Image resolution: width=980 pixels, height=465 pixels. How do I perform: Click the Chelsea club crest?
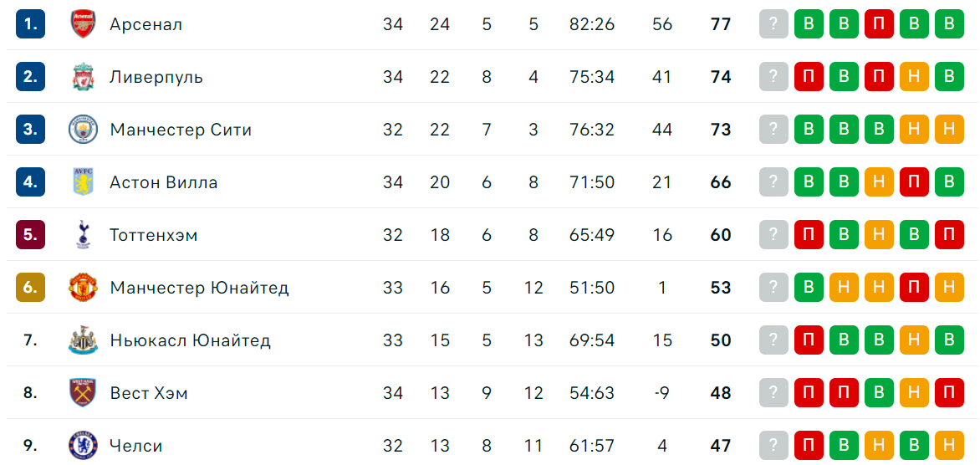(x=83, y=446)
